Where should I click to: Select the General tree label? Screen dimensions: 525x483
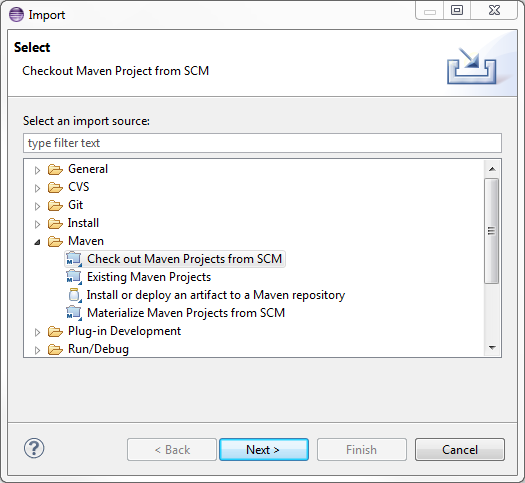[88, 169]
